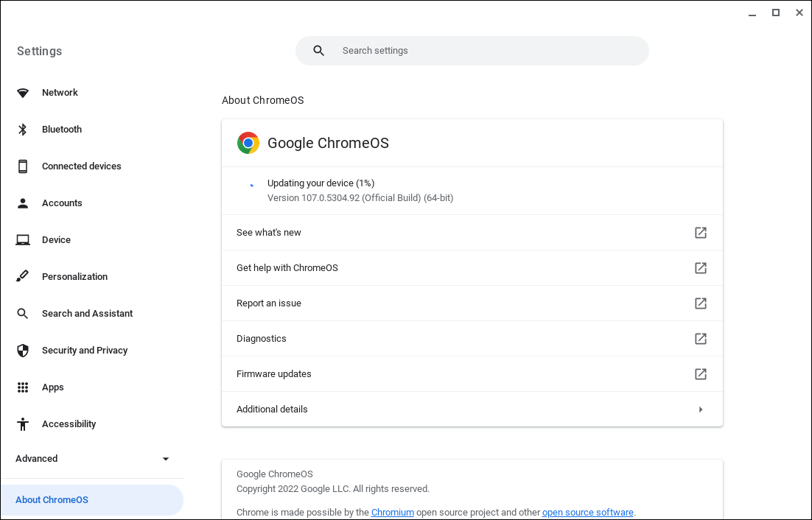Viewport: 812px width, 520px height.
Task: Click the Accounts person icon
Action: click(23, 203)
